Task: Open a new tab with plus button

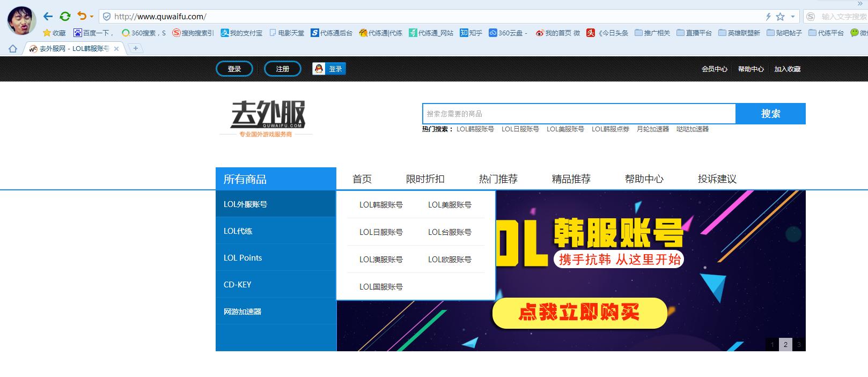Action: pos(136,48)
